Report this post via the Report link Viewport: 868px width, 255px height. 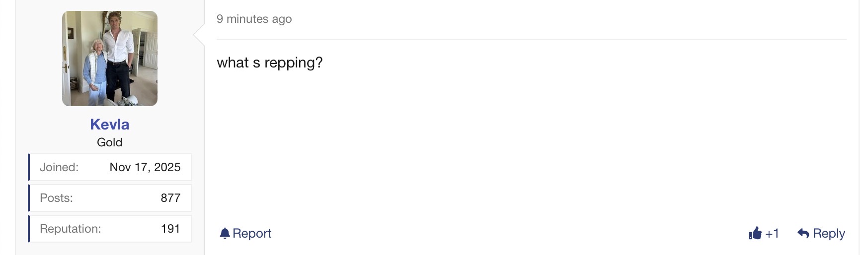click(x=251, y=233)
